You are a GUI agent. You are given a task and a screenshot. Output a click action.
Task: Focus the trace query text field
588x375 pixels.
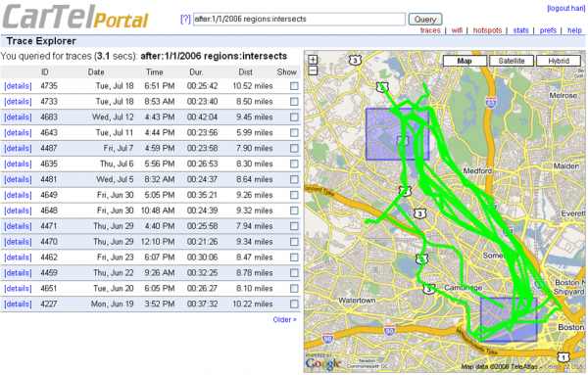pos(299,20)
